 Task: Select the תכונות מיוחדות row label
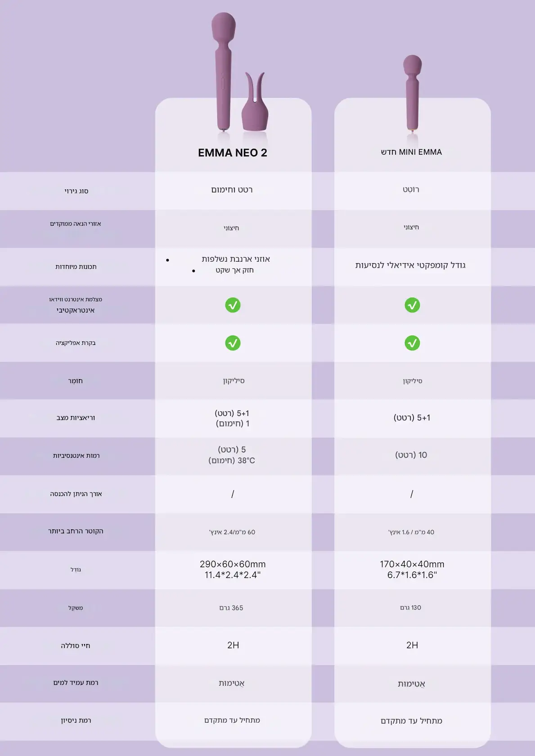point(76,267)
